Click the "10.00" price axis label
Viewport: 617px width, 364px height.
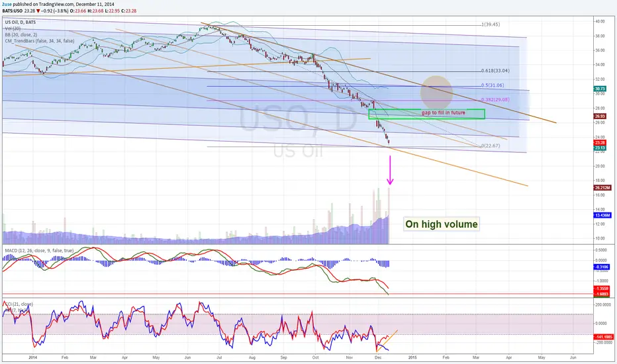(x=600, y=238)
